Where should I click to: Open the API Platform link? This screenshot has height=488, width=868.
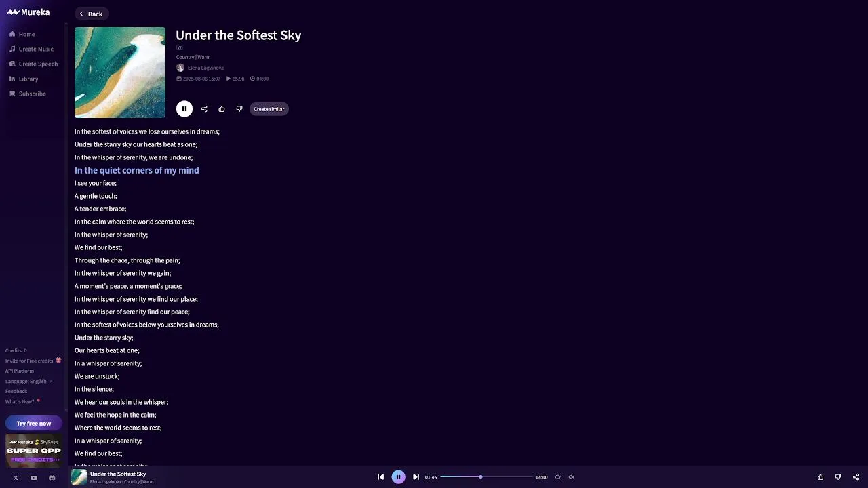[x=20, y=371]
